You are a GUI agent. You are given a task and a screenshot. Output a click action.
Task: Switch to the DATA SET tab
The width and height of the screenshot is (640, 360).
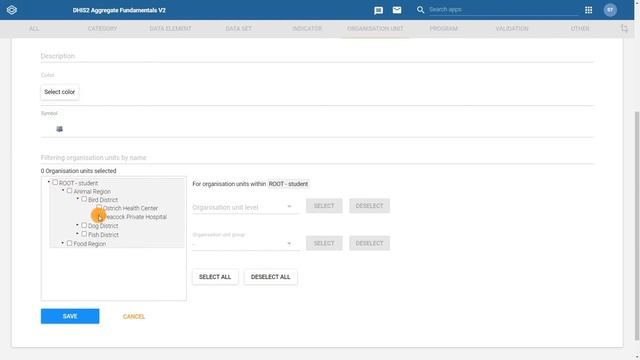click(x=238, y=29)
